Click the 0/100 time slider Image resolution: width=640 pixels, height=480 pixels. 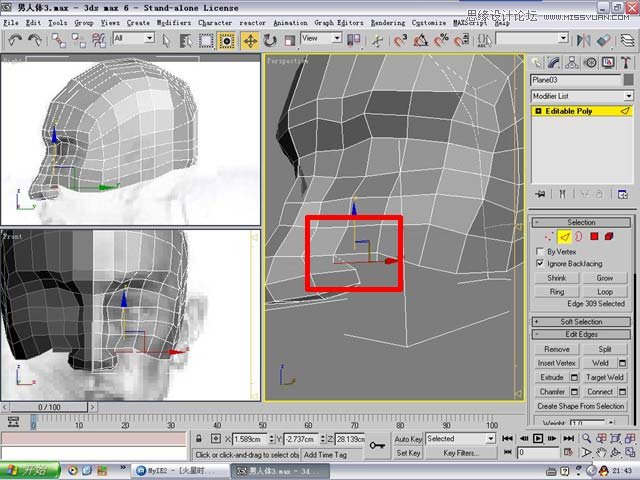(x=49, y=407)
